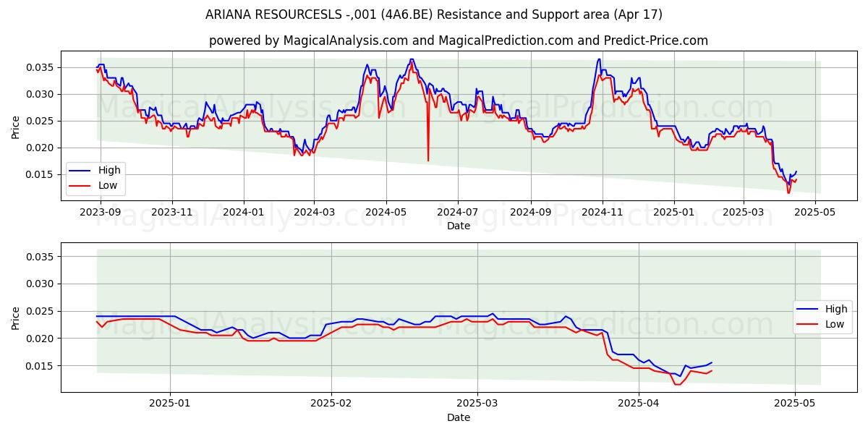Click the '2025-03' x-axis label in bottom chart
Image resolution: width=868 pixels, height=434 pixels.
pyautogui.click(x=477, y=403)
